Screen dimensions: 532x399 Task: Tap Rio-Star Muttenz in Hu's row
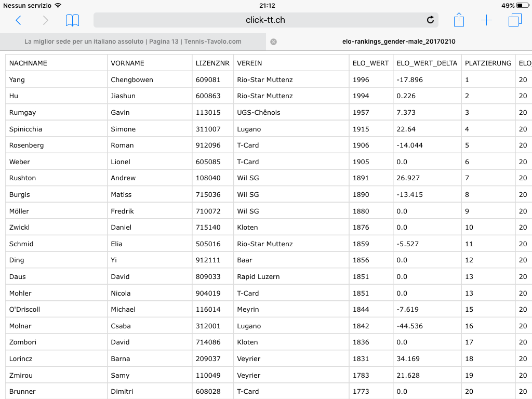[x=265, y=96]
